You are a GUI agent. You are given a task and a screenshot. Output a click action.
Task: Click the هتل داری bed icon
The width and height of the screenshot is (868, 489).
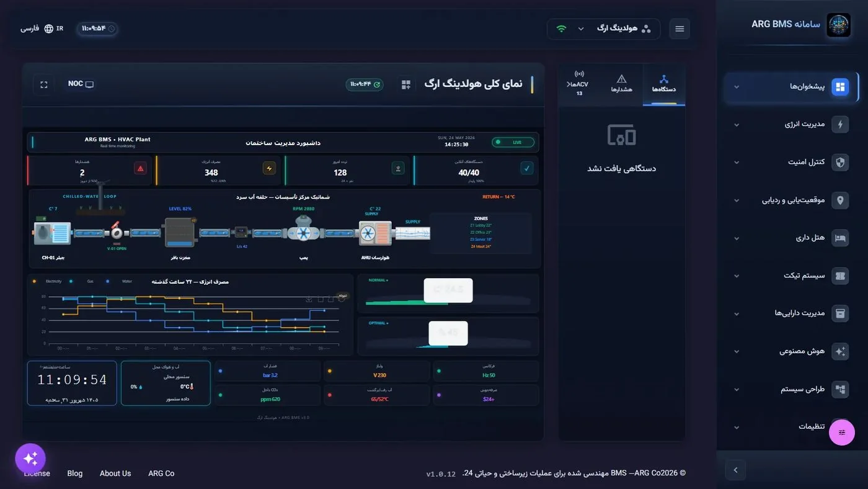point(840,238)
